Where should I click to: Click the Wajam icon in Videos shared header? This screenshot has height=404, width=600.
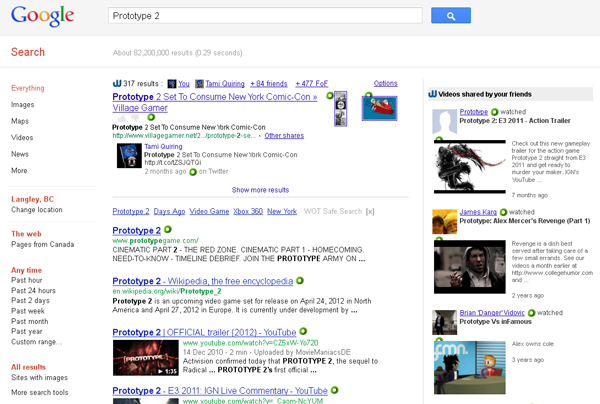point(432,94)
